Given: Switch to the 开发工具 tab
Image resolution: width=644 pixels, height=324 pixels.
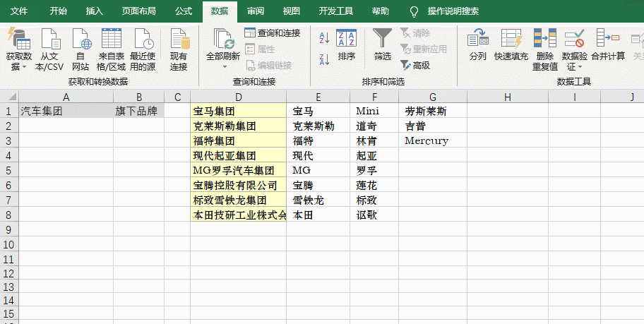Looking at the screenshot, I should tap(336, 11).
